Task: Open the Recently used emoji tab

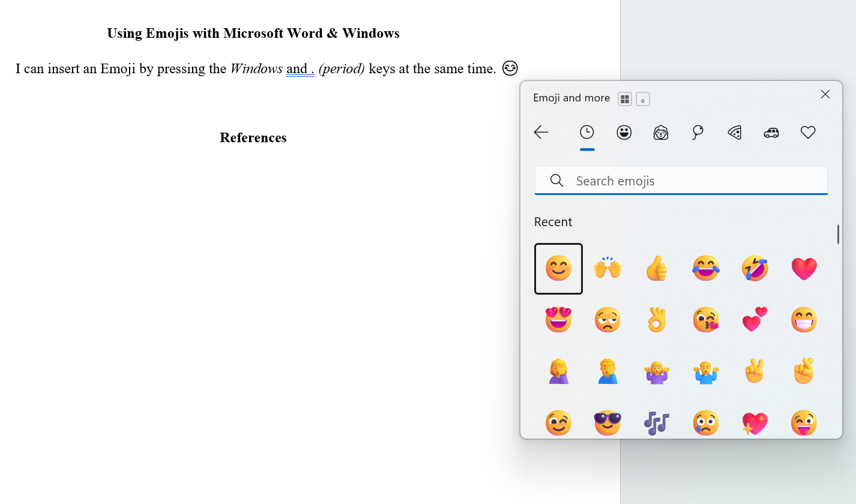Action: (x=587, y=133)
